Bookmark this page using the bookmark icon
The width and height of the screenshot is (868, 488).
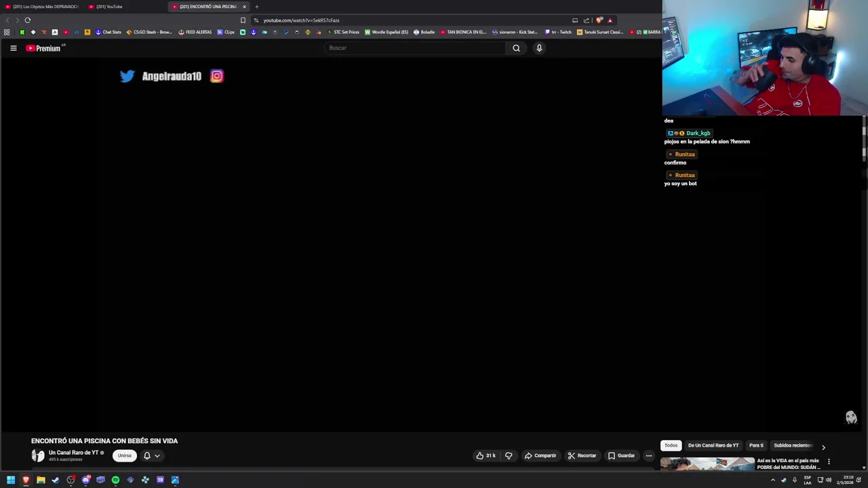pyautogui.click(x=243, y=20)
